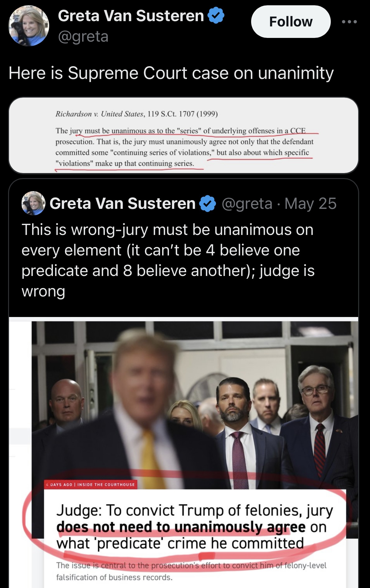Enlarge the Richardson v. United States excerpt image
The width and height of the screenshot is (370, 588).
(x=184, y=135)
